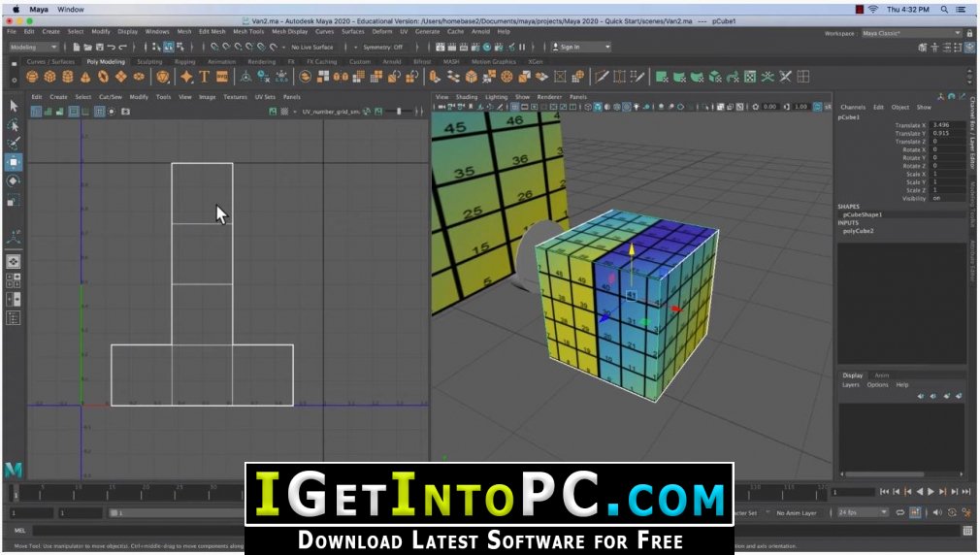Open the Deform menu
The image size is (980, 555).
click(382, 31)
